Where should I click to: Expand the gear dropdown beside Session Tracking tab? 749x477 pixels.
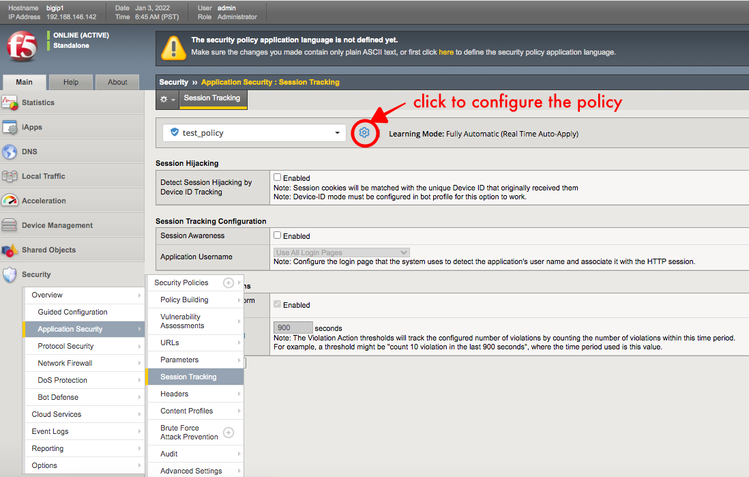[167, 99]
